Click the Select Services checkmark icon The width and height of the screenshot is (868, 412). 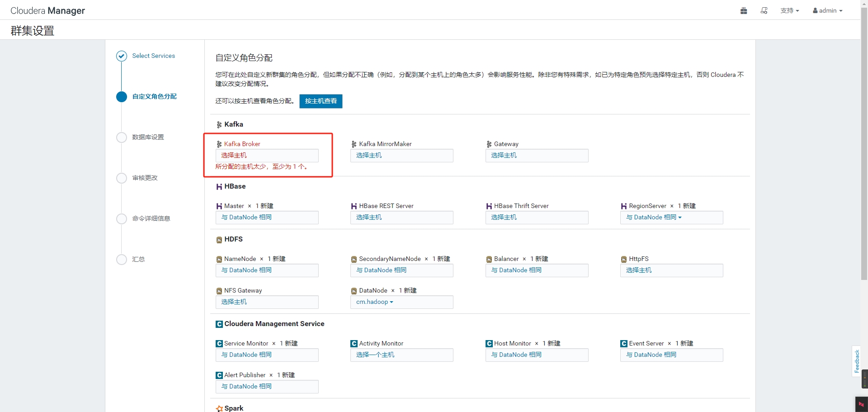(x=122, y=56)
